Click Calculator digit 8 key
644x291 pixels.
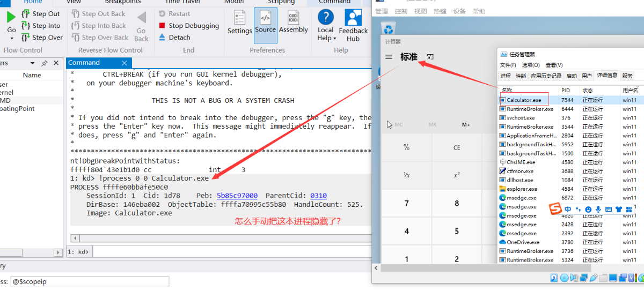(x=457, y=204)
